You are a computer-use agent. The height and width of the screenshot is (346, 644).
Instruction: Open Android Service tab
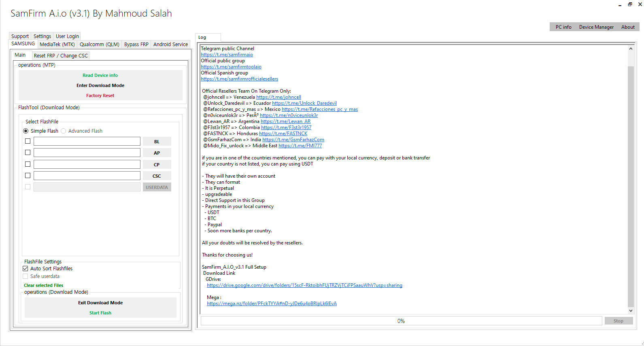coord(170,44)
